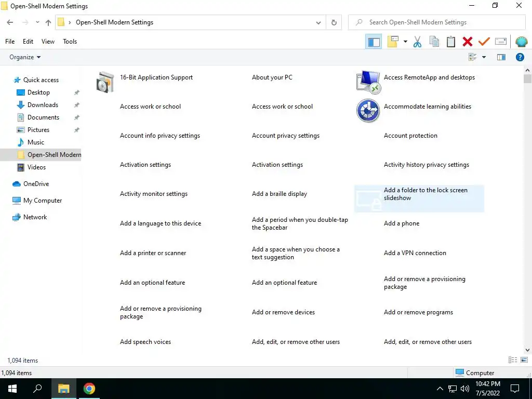Viewport: 532px width, 399px height.
Task: Select Add a VPN connection item
Action: point(415,253)
